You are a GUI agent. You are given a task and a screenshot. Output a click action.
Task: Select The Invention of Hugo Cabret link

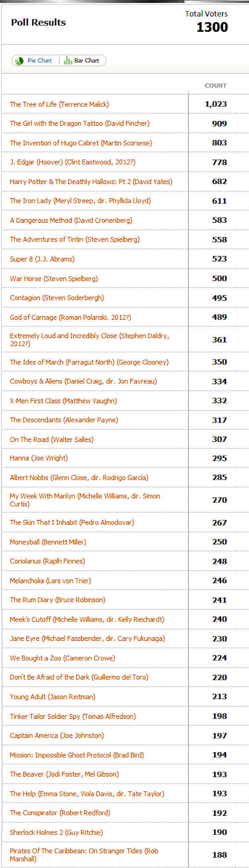pyautogui.click(x=81, y=143)
